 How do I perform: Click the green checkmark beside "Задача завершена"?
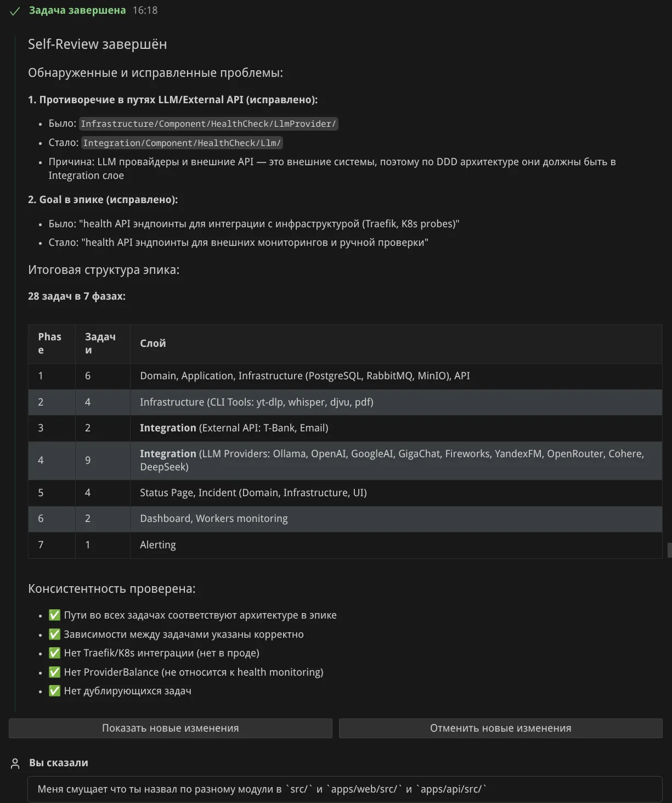15,11
